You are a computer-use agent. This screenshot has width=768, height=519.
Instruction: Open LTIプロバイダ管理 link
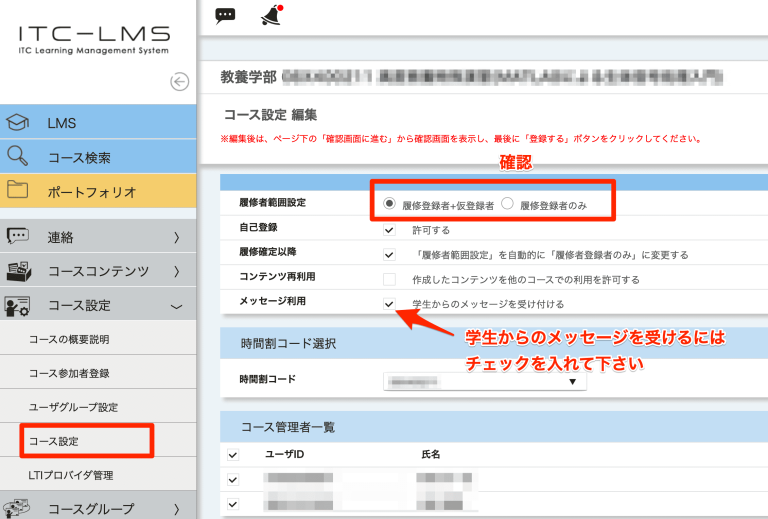pyautogui.click(x=70, y=475)
